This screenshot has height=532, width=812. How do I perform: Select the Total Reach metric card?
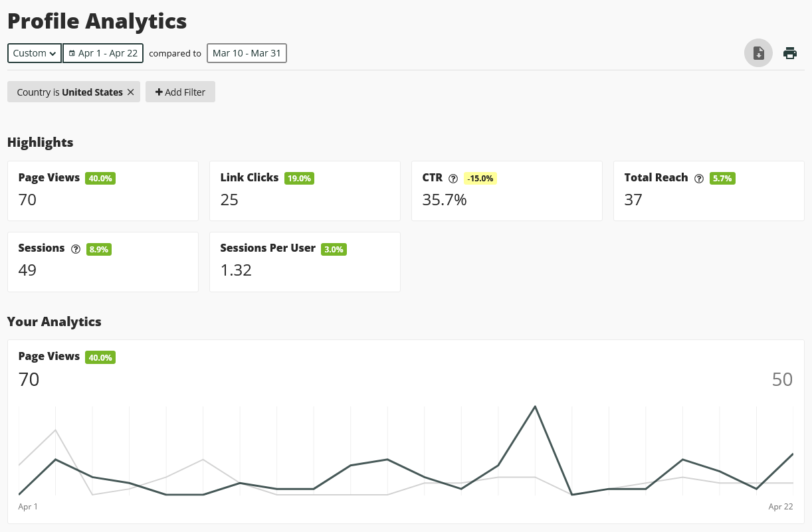pos(708,191)
